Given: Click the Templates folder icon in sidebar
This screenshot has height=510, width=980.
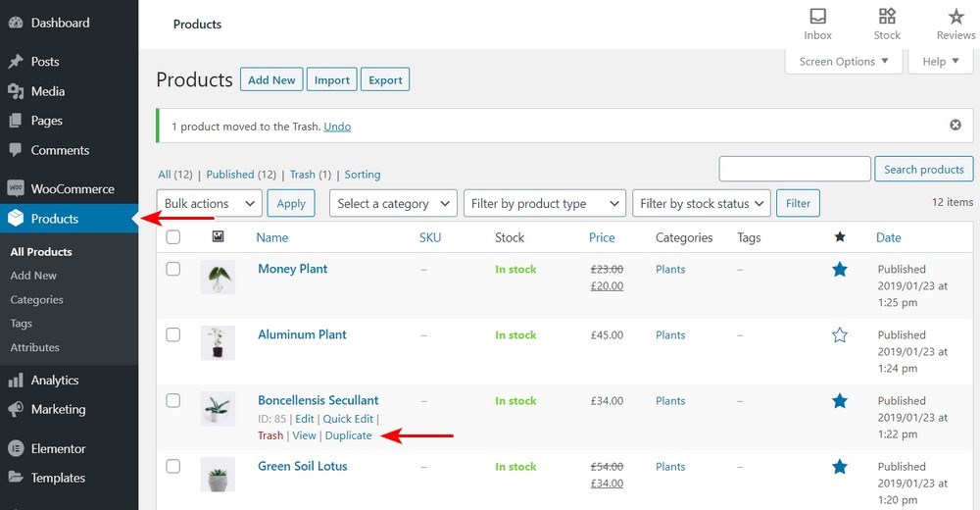Looking at the screenshot, I should [x=16, y=478].
